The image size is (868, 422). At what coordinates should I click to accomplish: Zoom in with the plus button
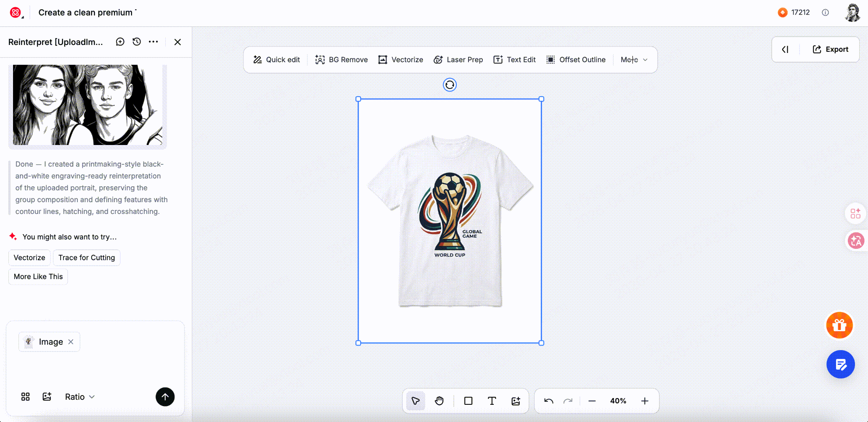coord(645,401)
